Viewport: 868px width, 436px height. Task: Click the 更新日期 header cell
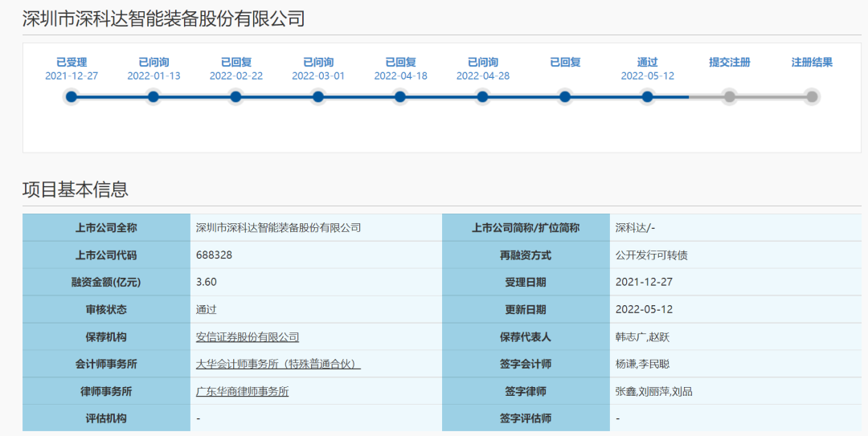click(526, 309)
